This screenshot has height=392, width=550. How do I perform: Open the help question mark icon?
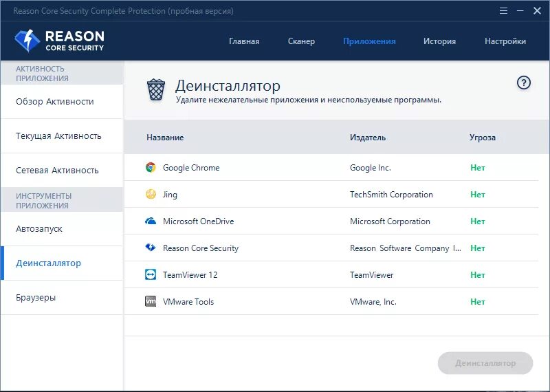point(524,83)
